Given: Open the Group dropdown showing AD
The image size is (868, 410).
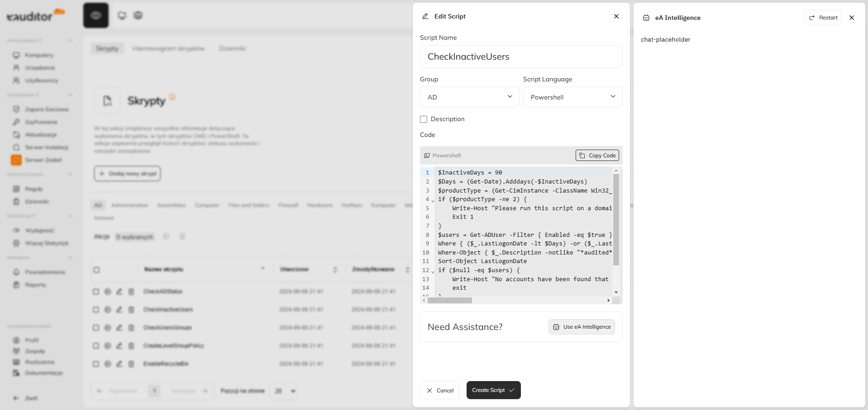Looking at the screenshot, I should pos(469,97).
